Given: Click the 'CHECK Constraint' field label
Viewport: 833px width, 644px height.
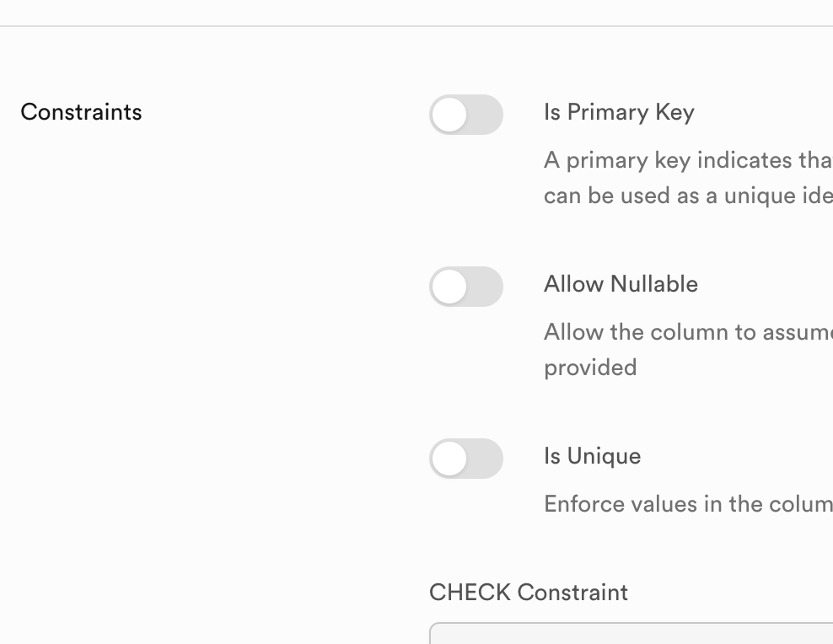Looking at the screenshot, I should pyautogui.click(x=529, y=593).
